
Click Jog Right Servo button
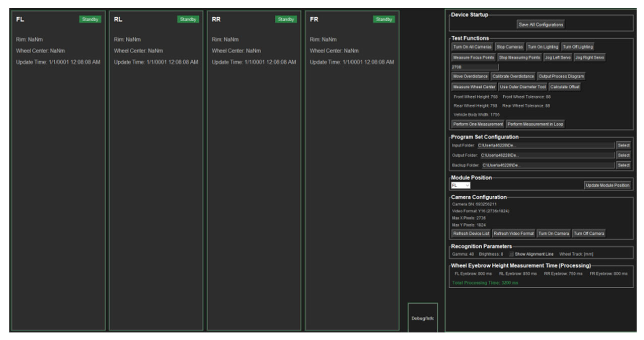click(x=589, y=58)
